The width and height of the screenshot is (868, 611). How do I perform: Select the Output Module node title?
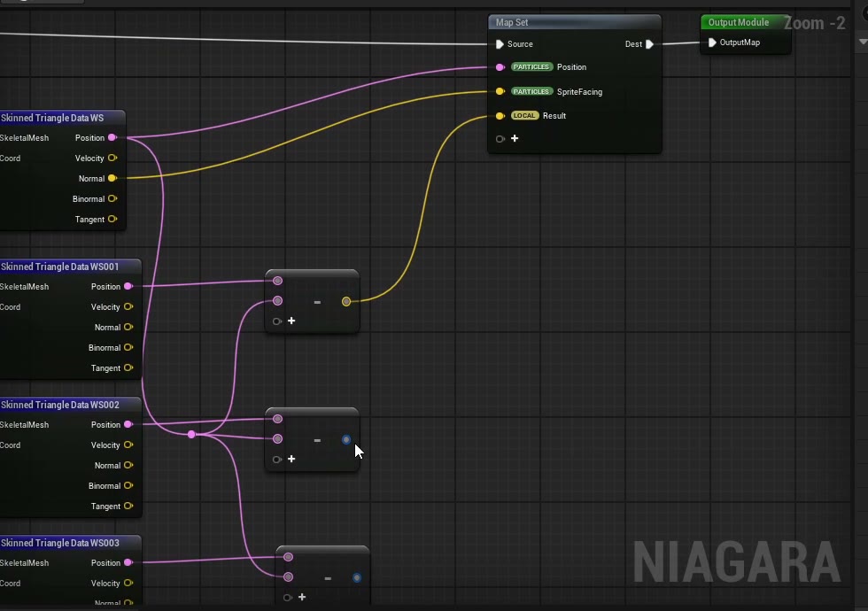pyautogui.click(x=739, y=23)
